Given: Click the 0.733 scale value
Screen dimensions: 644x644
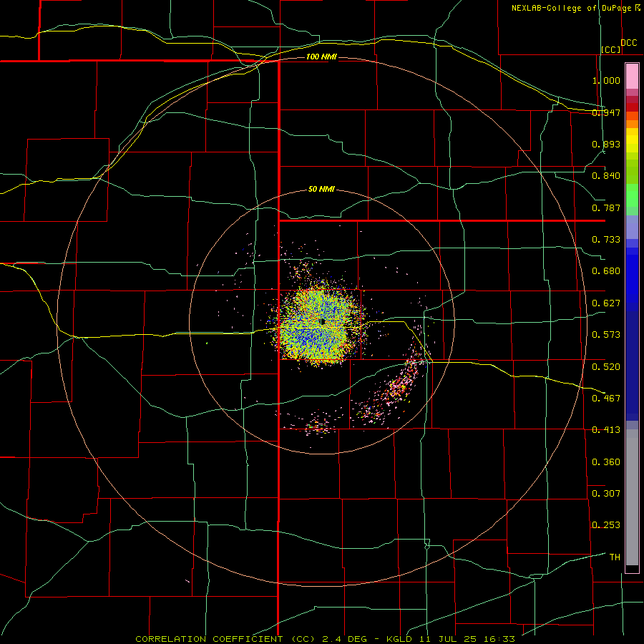Looking at the screenshot, I should [606, 239].
